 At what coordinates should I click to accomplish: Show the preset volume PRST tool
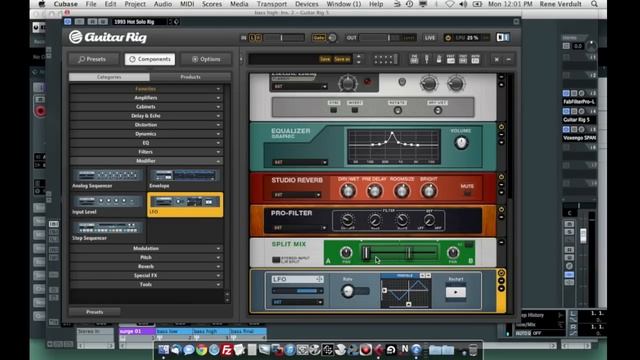pos(451,59)
